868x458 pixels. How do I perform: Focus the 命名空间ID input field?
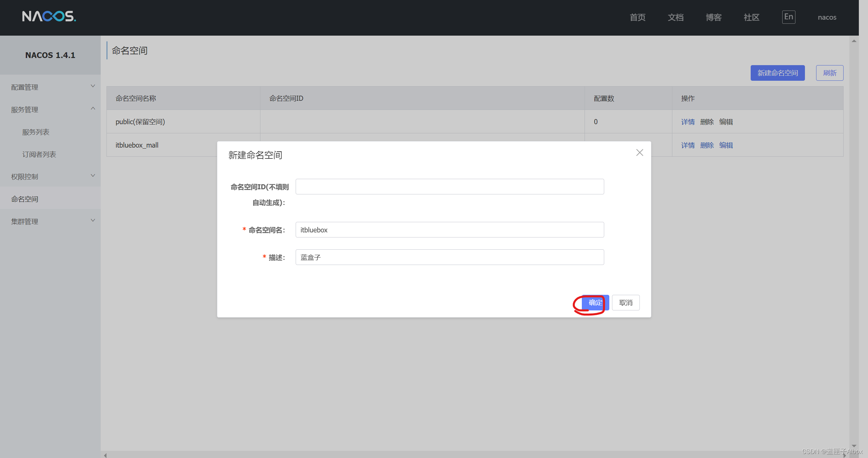450,187
